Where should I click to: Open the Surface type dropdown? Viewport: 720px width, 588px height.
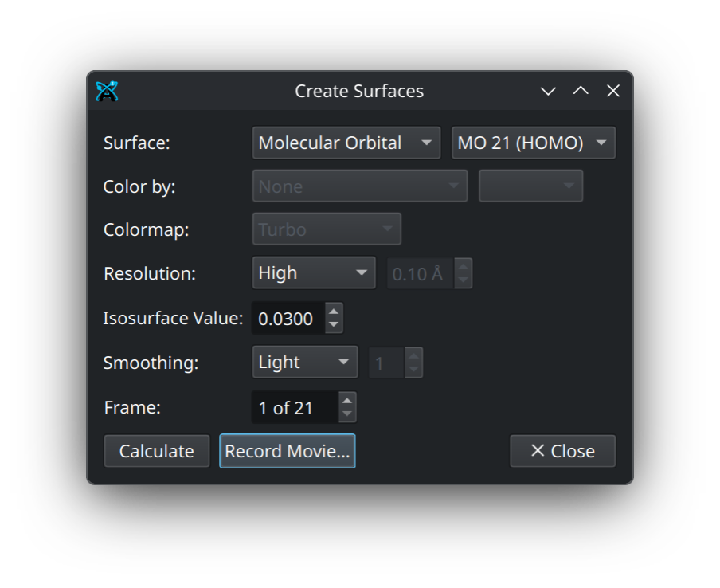(346, 143)
